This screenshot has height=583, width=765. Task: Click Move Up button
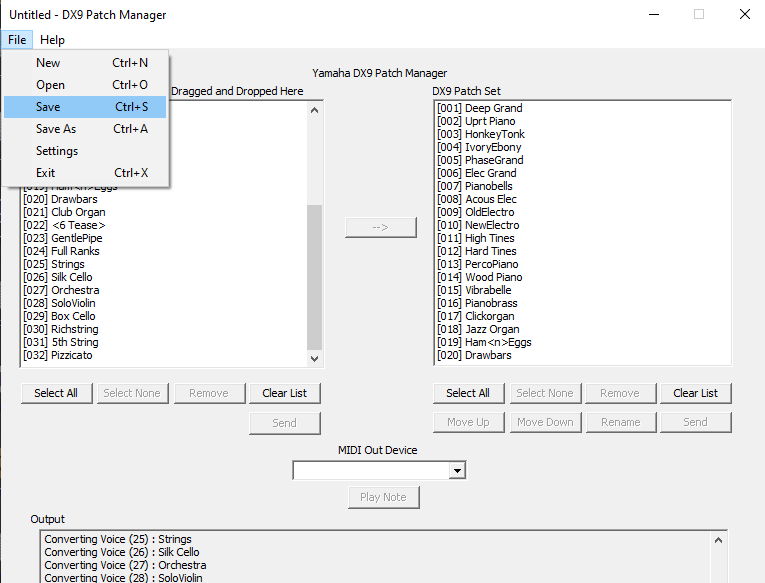click(x=468, y=422)
